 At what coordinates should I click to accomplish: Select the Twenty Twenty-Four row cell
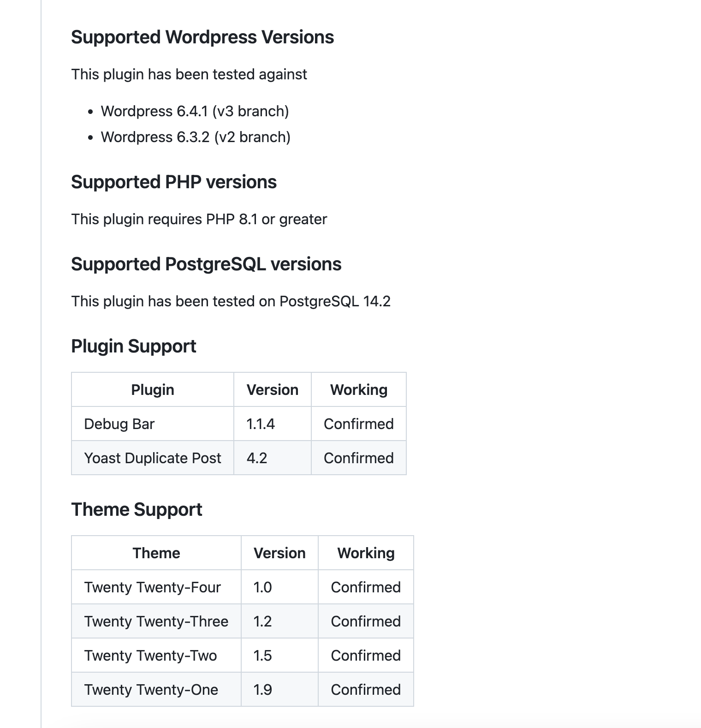pyautogui.click(x=156, y=587)
